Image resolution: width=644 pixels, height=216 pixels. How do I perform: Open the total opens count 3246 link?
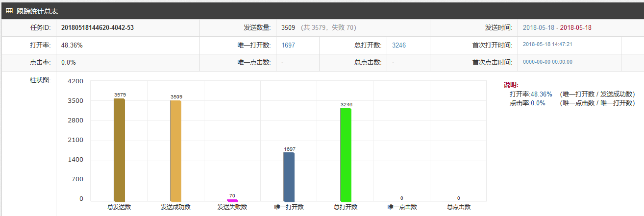click(x=399, y=45)
